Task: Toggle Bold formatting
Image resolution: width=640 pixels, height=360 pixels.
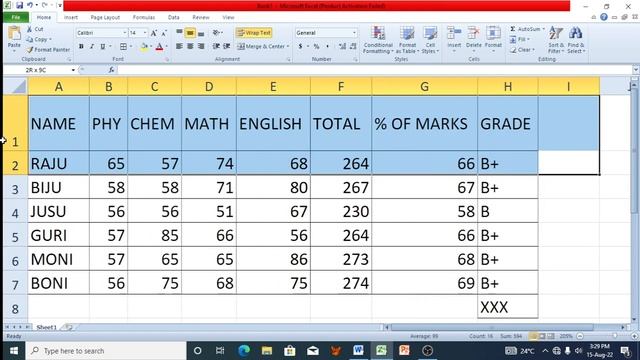Action: (x=81, y=47)
